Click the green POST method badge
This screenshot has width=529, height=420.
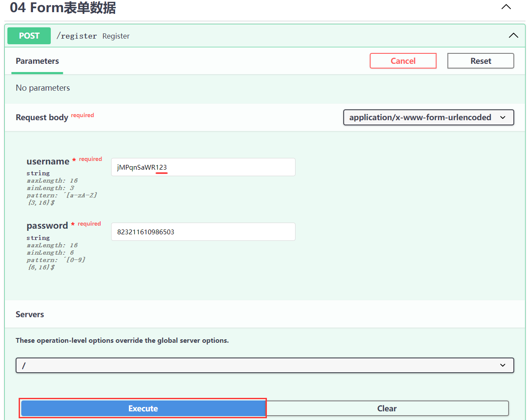point(29,36)
